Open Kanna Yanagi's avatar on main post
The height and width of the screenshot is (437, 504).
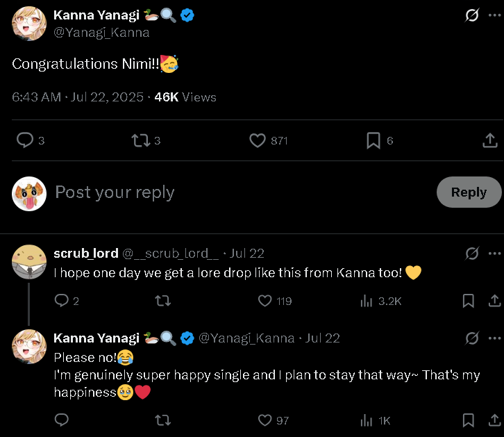29,23
